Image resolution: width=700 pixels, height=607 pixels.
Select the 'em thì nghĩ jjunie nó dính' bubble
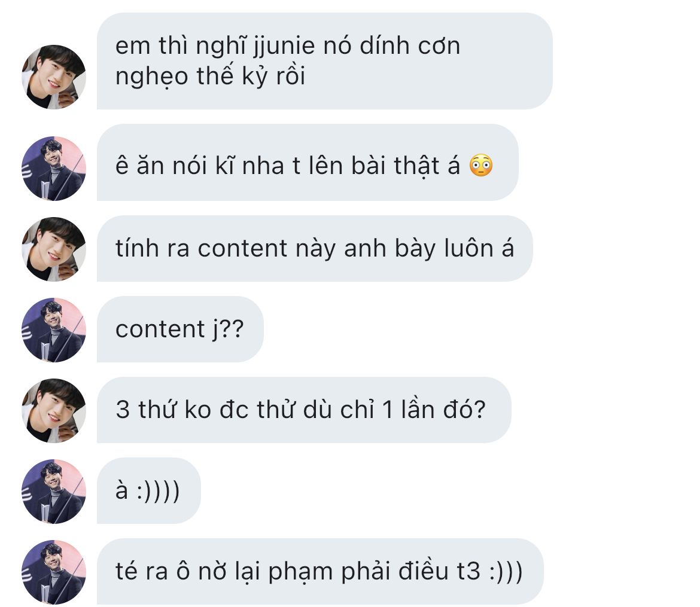pos(324,61)
